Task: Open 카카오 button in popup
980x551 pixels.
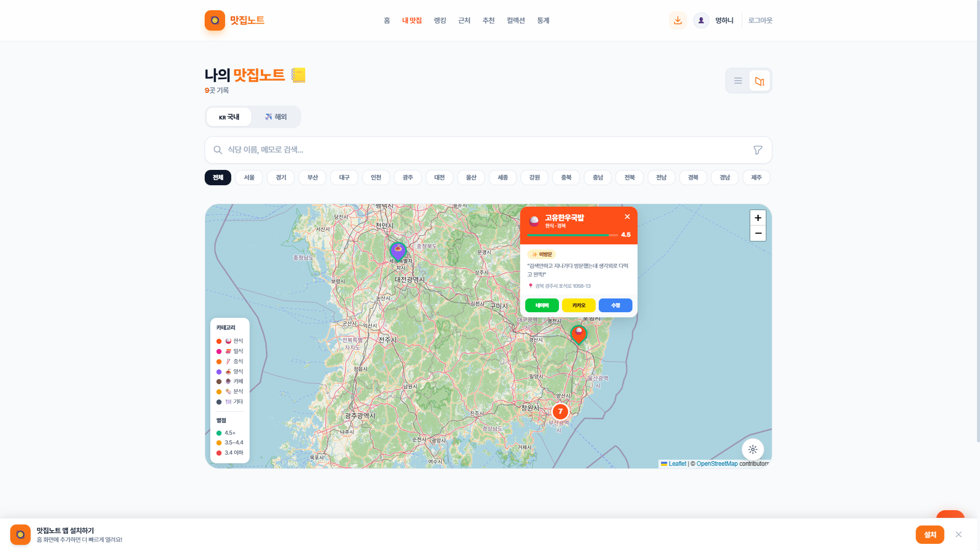Action: point(579,306)
